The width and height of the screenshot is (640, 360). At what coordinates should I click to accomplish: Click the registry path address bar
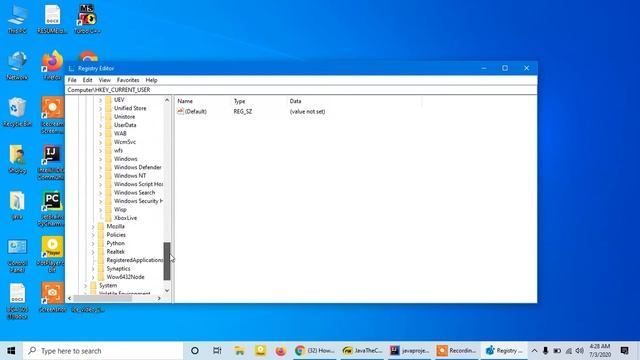click(x=301, y=90)
